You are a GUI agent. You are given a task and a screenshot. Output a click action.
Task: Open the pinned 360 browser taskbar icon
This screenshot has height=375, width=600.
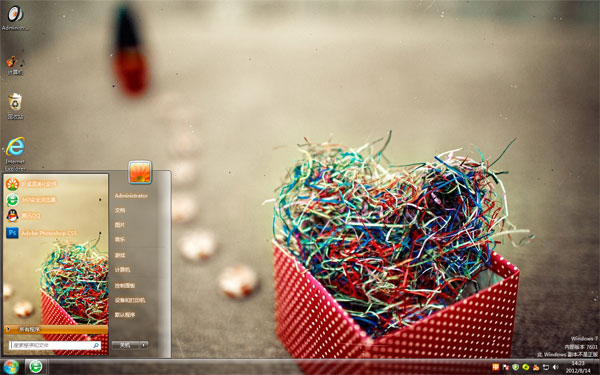36,367
